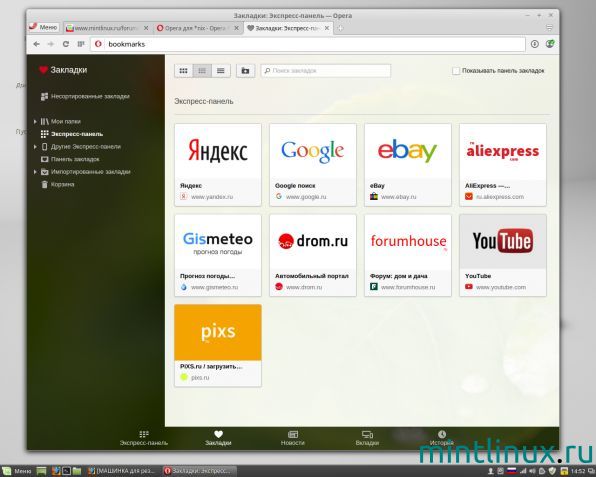This screenshot has width=596, height=477.
Task: Click the www.youtube.com link text
Action: click(501, 287)
